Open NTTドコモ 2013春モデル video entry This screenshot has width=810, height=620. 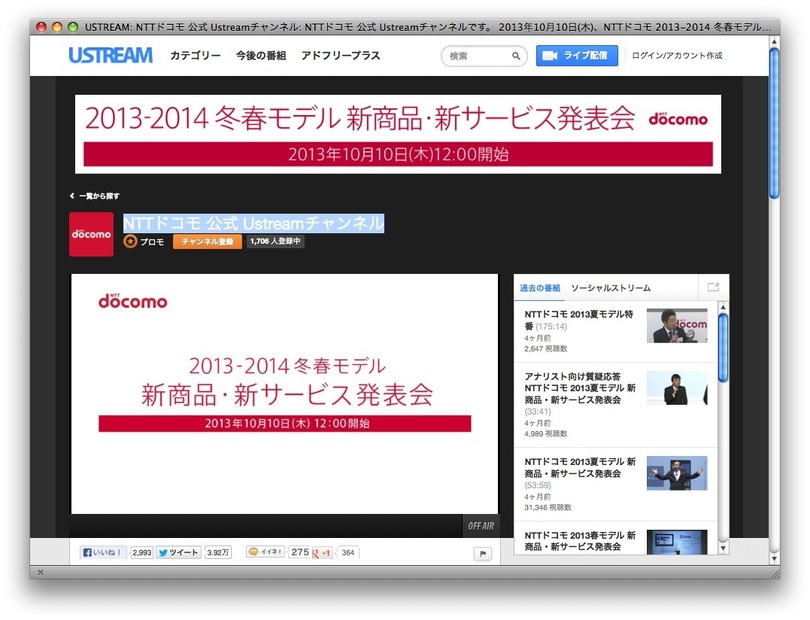tap(580, 540)
